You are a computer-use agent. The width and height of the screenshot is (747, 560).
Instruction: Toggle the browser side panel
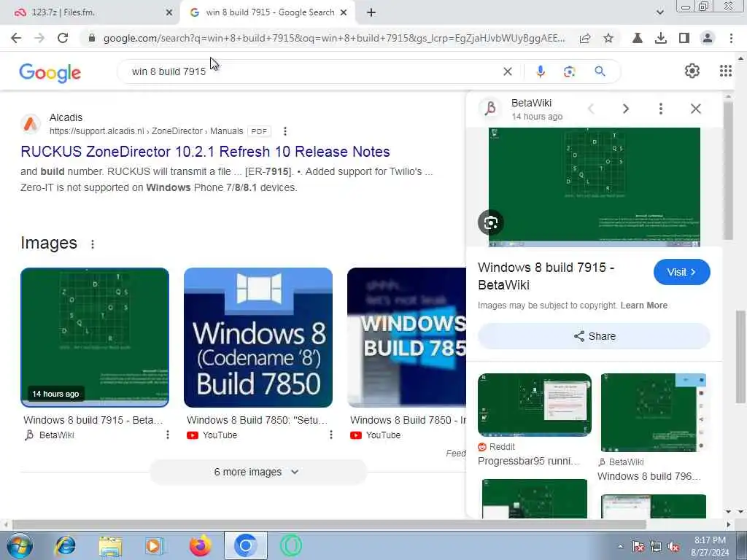pyautogui.click(x=684, y=38)
